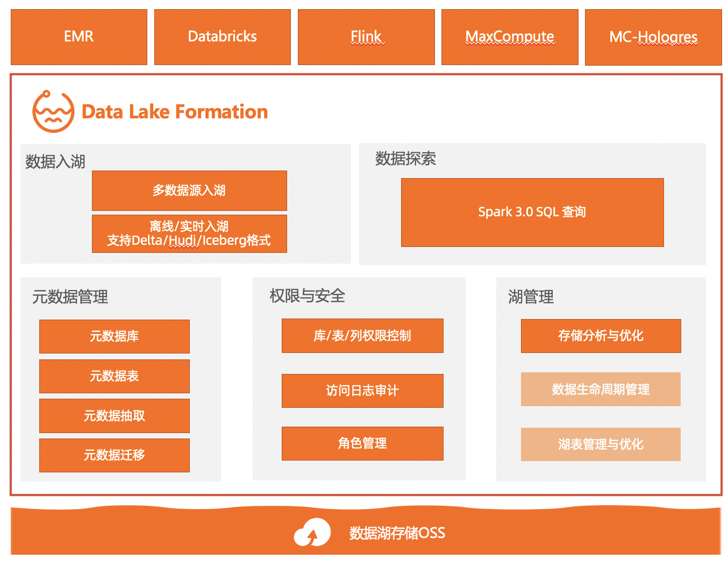Click the 存储分析与优化 block

(601, 336)
